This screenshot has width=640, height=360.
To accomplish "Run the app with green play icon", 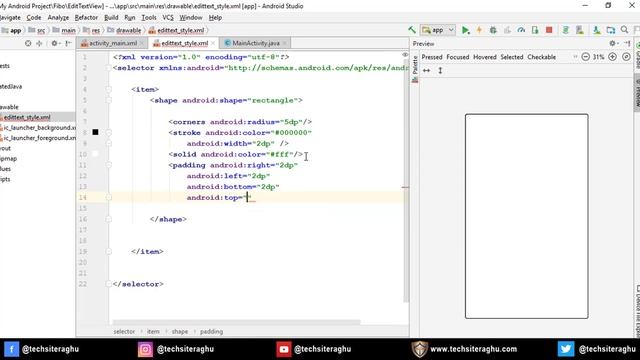I will (465, 30).
